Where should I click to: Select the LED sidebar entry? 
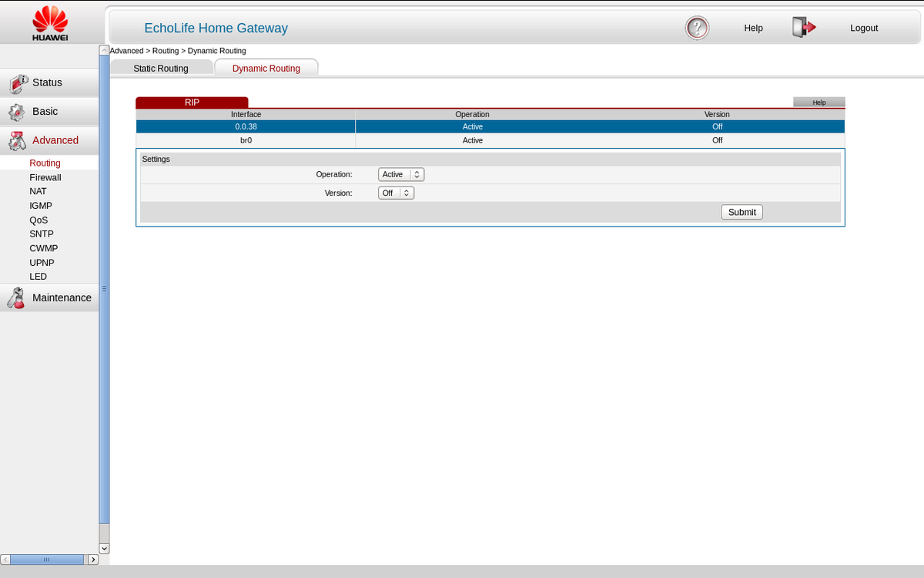[x=37, y=276]
